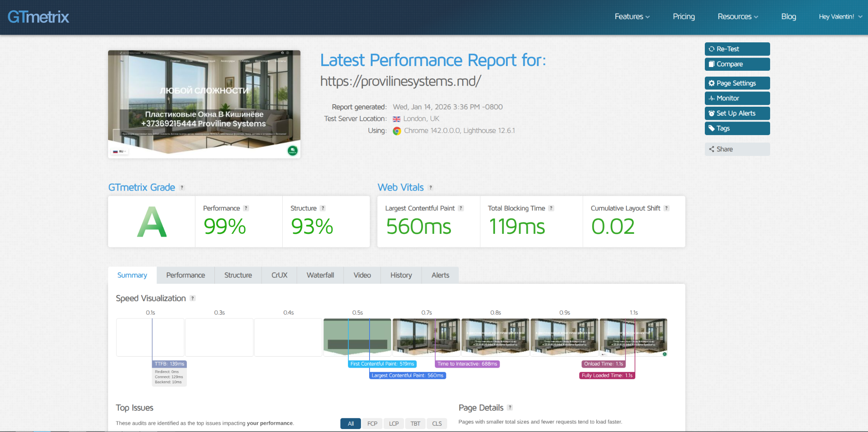
Task: Filter top issues by LCP
Action: tap(394, 424)
